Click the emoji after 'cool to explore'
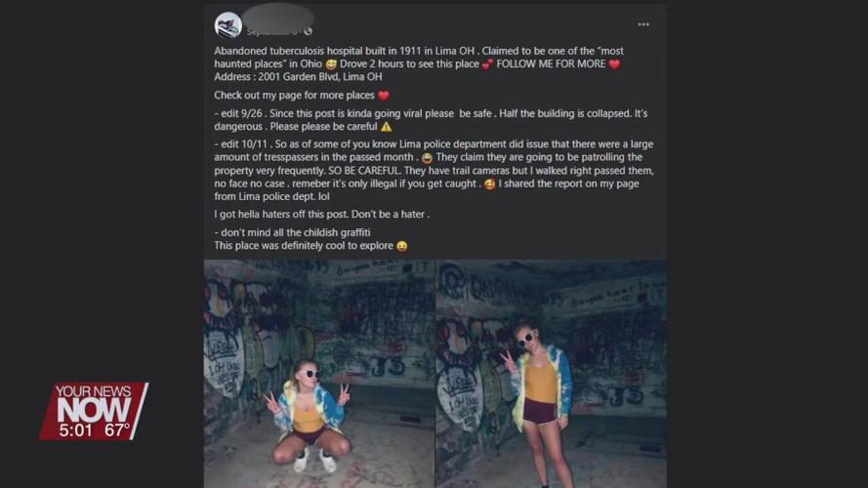Image resolution: width=868 pixels, height=488 pixels. 400,246
